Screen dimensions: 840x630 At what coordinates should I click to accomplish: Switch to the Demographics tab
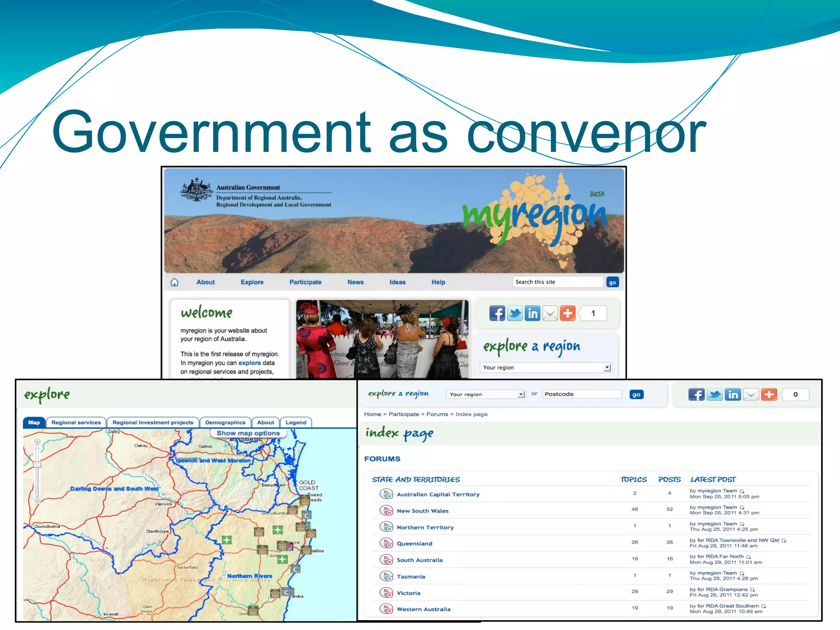pyautogui.click(x=225, y=422)
